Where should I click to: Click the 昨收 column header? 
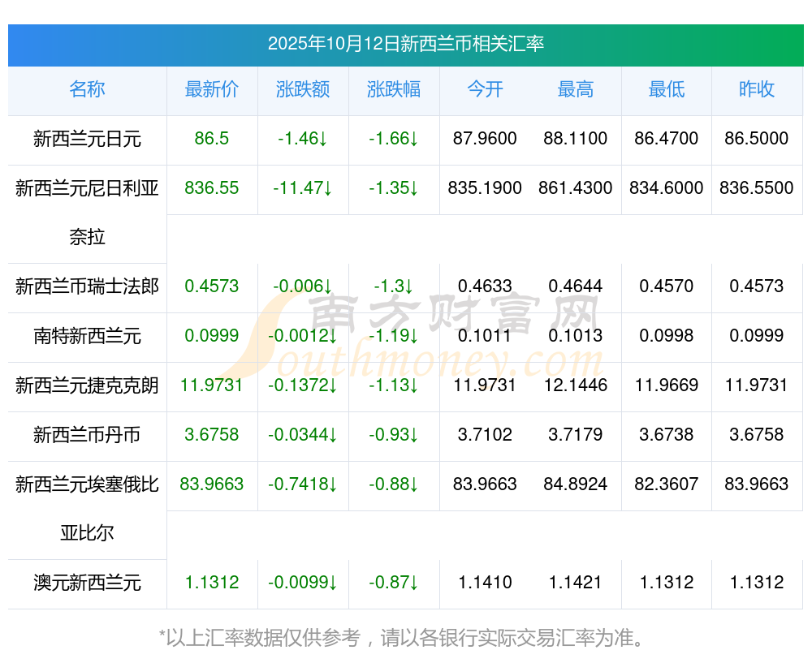pos(757,90)
